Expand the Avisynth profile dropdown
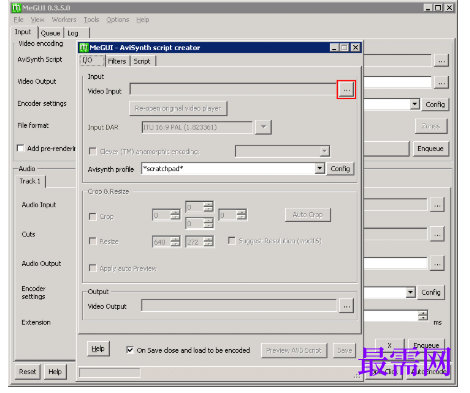This screenshot has width=470, height=393. click(x=319, y=168)
